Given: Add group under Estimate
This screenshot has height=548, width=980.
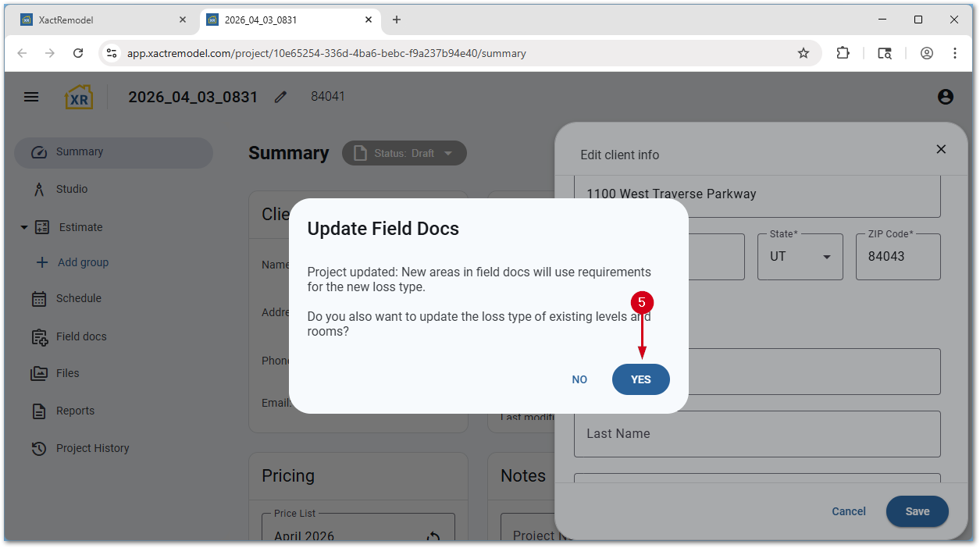Looking at the screenshot, I should (83, 262).
